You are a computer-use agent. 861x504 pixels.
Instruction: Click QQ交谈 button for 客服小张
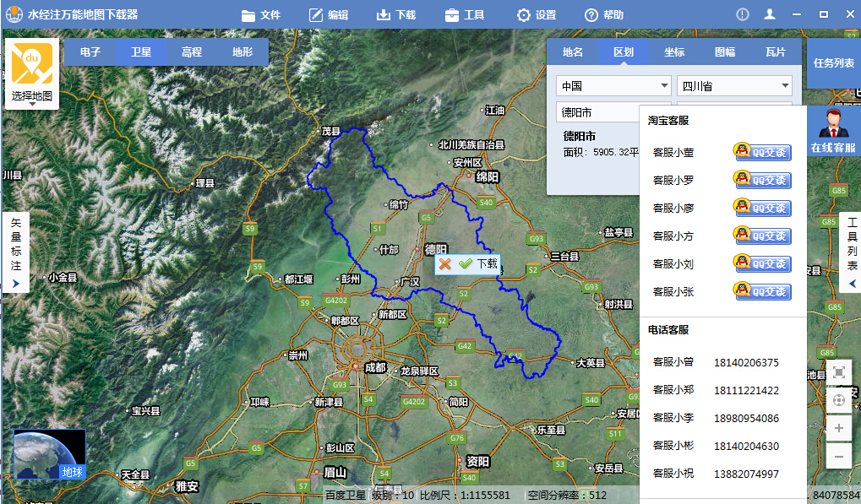pyautogui.click(x=763, y=291)
